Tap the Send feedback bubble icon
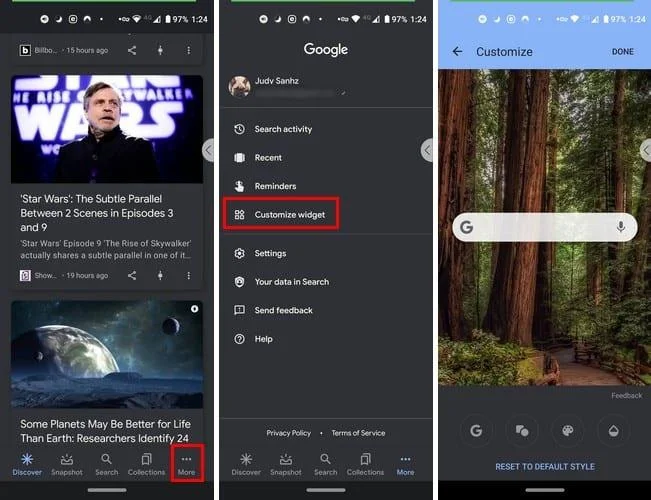Viewport: 651px width, 500px height. click(x=240, y=310)
